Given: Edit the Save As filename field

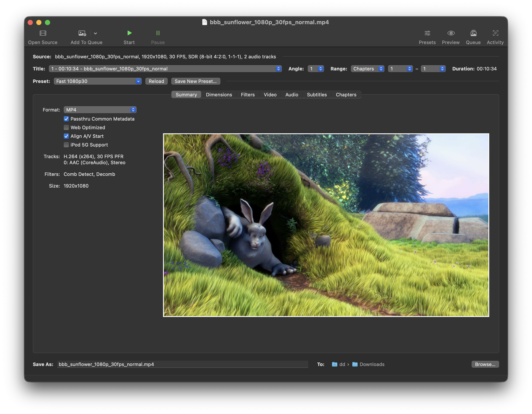Looking at the screenshot, I should click(183, 364).
